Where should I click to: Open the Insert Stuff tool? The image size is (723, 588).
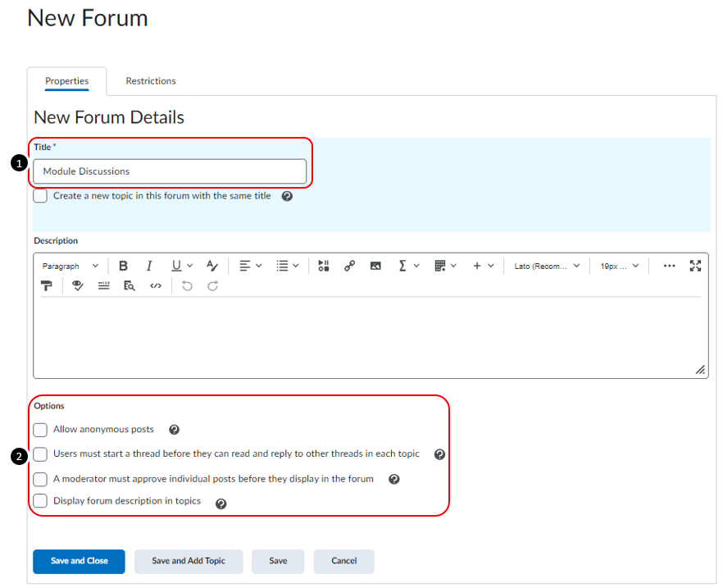(323, 265)
